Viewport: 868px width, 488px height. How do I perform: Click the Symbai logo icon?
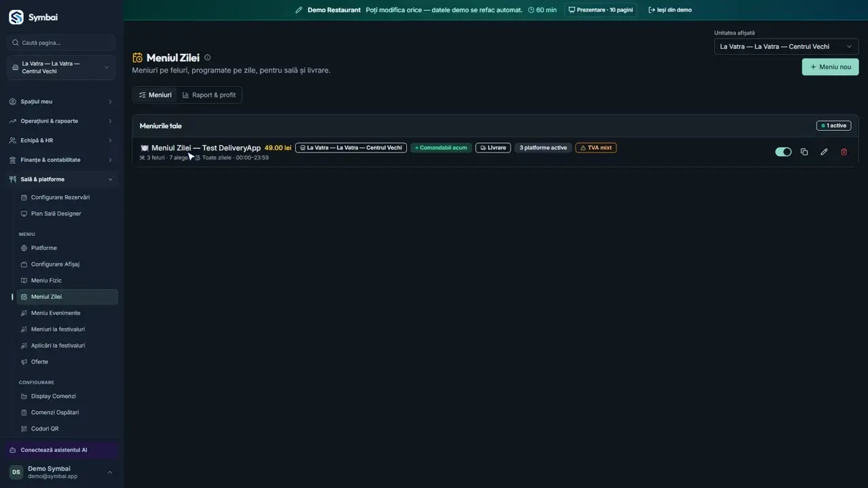coord(16,17)
